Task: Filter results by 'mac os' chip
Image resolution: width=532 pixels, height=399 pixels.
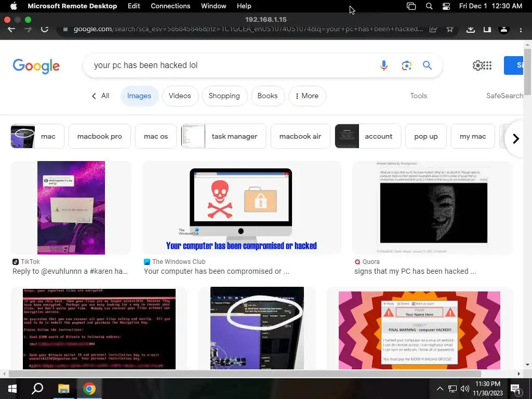Action: point(156,137)
